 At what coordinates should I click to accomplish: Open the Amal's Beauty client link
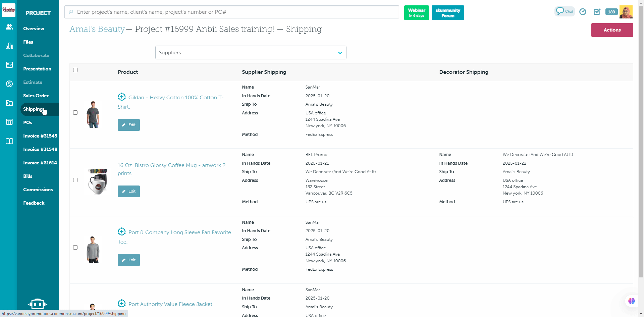pos(97,29)
